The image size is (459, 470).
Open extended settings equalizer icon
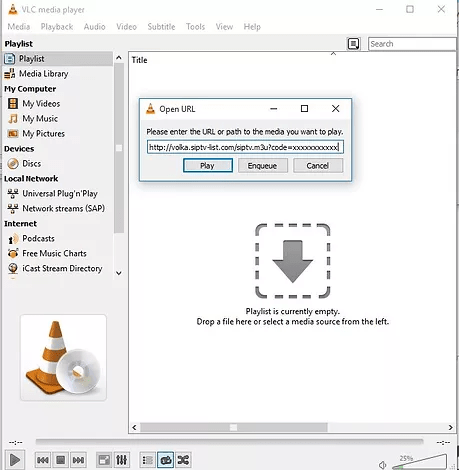click(122, 460)
